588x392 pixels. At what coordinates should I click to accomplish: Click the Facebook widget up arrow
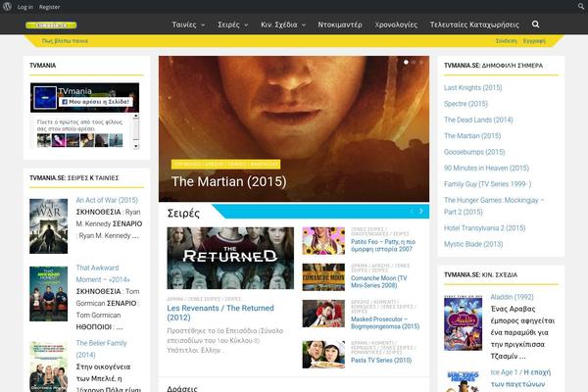pos(136,117)
